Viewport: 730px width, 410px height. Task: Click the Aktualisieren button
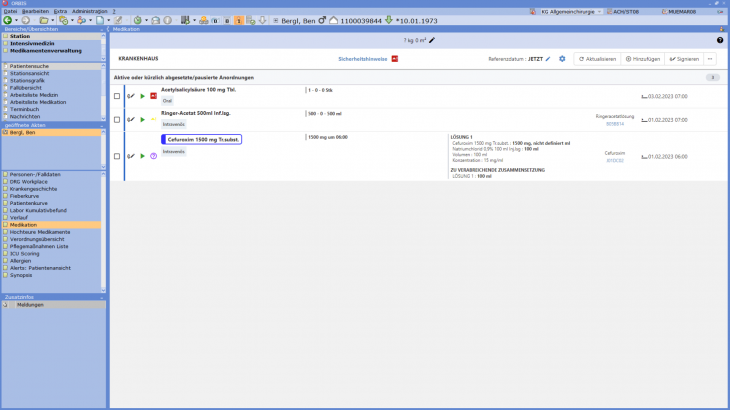pyautogui.click(x=594, y=59)
